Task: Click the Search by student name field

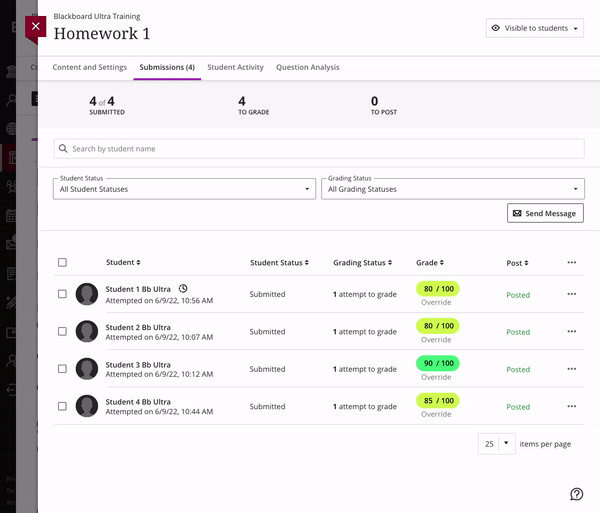Action: coord(319,149)
